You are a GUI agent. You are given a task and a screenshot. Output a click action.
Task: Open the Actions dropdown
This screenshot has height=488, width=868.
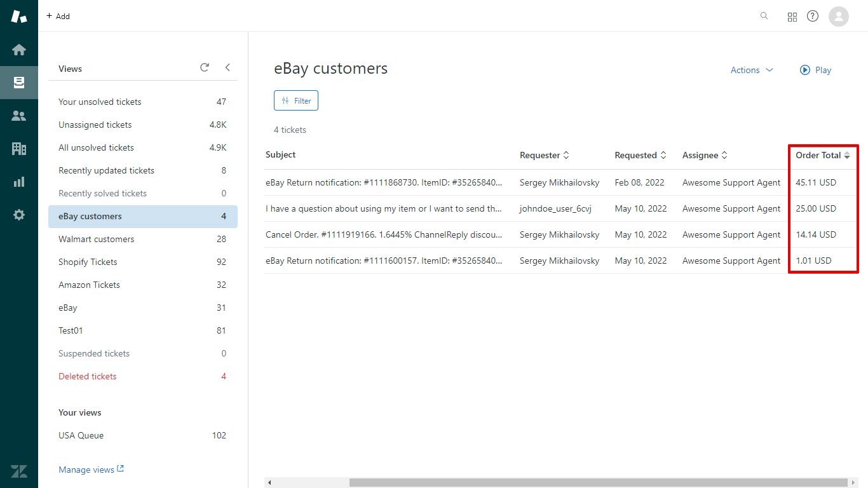click(x=752, y=70)
